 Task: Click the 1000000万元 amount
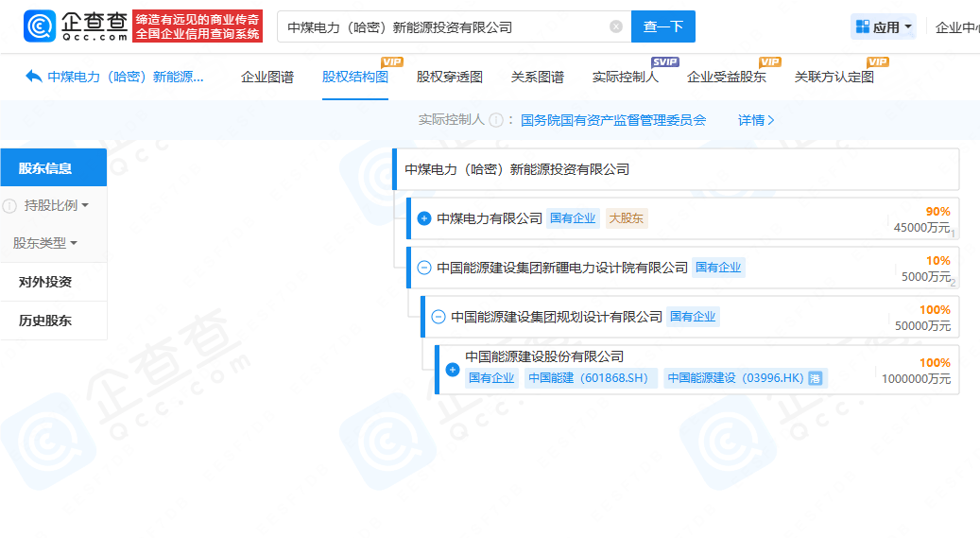(917, 378)
